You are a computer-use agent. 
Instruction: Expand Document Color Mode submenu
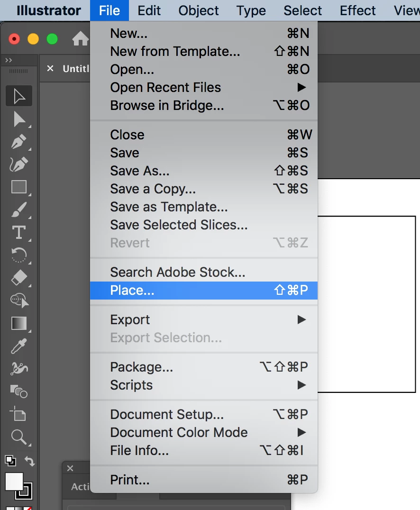204,432
